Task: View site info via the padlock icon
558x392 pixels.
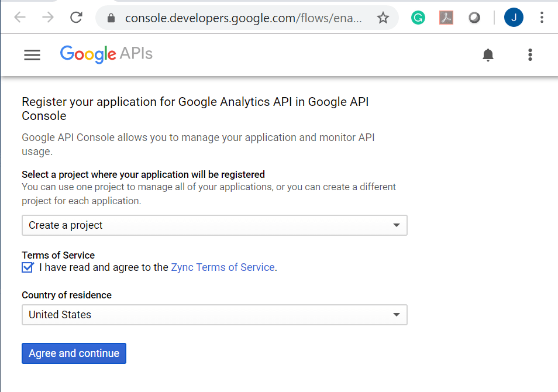Action: pyautogui.click(x=111, y=18)
